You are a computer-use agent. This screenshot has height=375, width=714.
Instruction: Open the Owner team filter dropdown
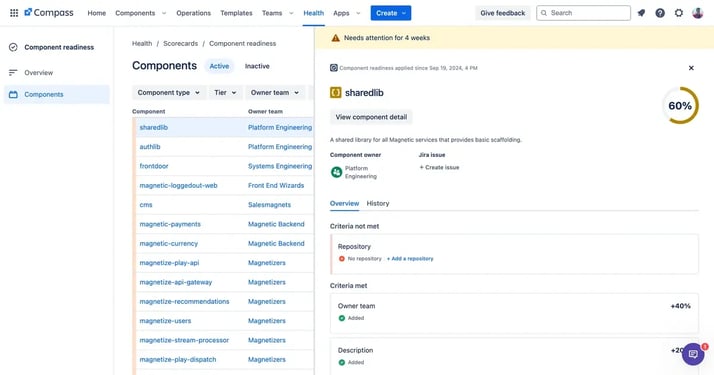pyautogui.click(x=275, y=92)
